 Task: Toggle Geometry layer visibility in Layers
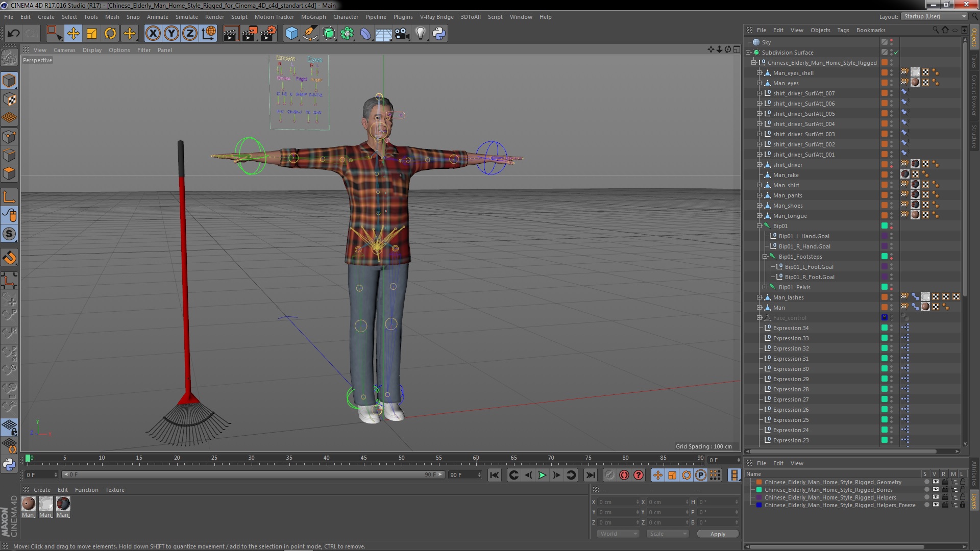pyautogui.click(x=935, y=482)
